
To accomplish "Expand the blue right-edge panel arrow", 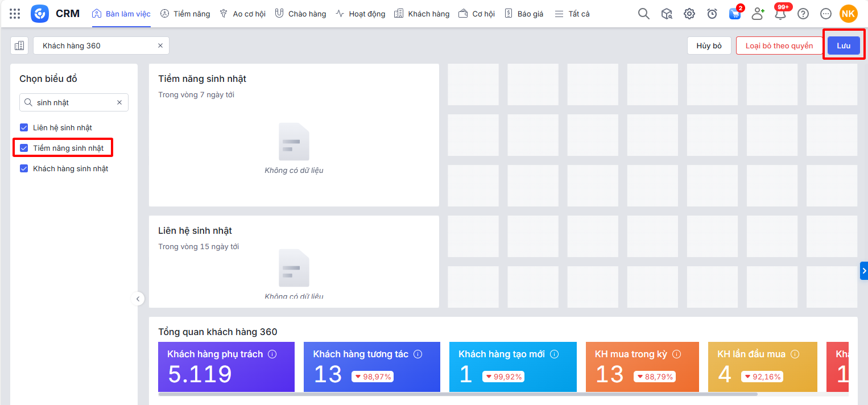I will pos(863,271).
